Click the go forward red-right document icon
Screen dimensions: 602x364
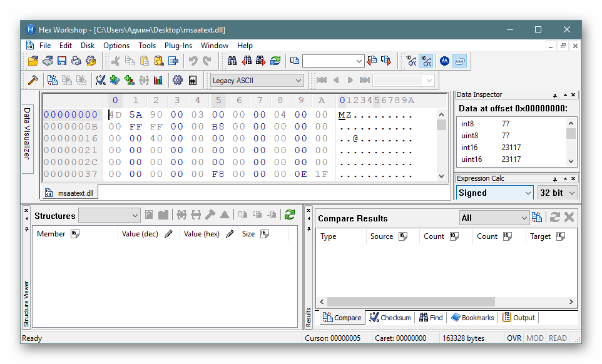pos(386,61)
